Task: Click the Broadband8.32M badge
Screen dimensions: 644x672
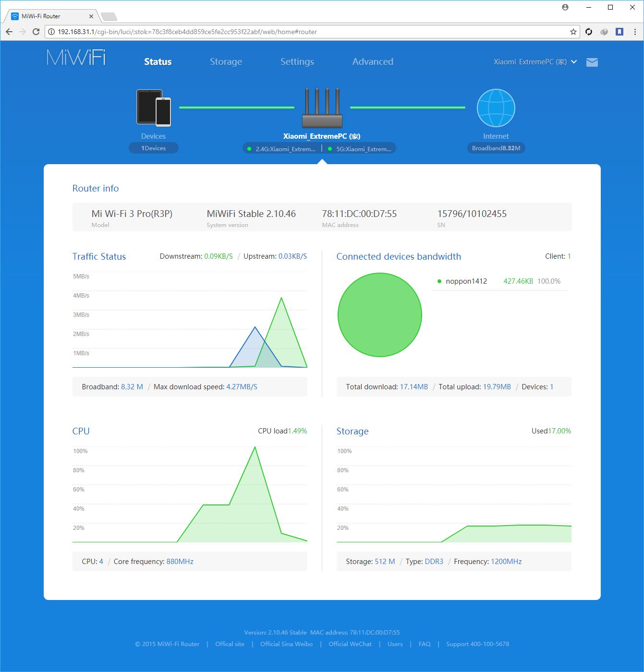Action: click(496, 148)
